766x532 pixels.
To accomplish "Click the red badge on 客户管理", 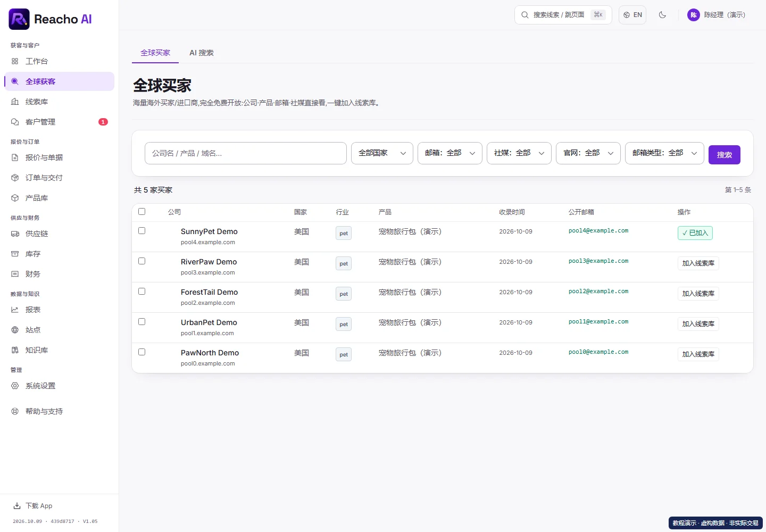I will (x=103, y=122).
